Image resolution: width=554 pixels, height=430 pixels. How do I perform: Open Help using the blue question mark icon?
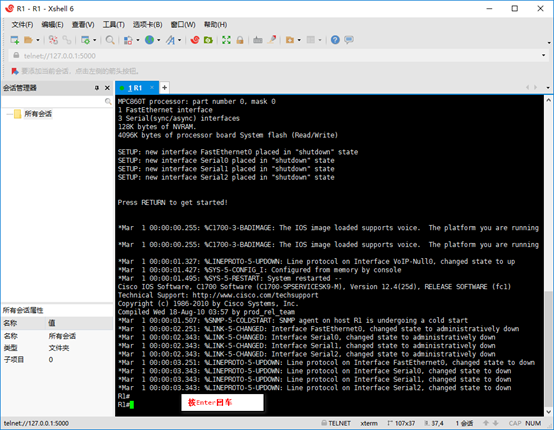335,40
